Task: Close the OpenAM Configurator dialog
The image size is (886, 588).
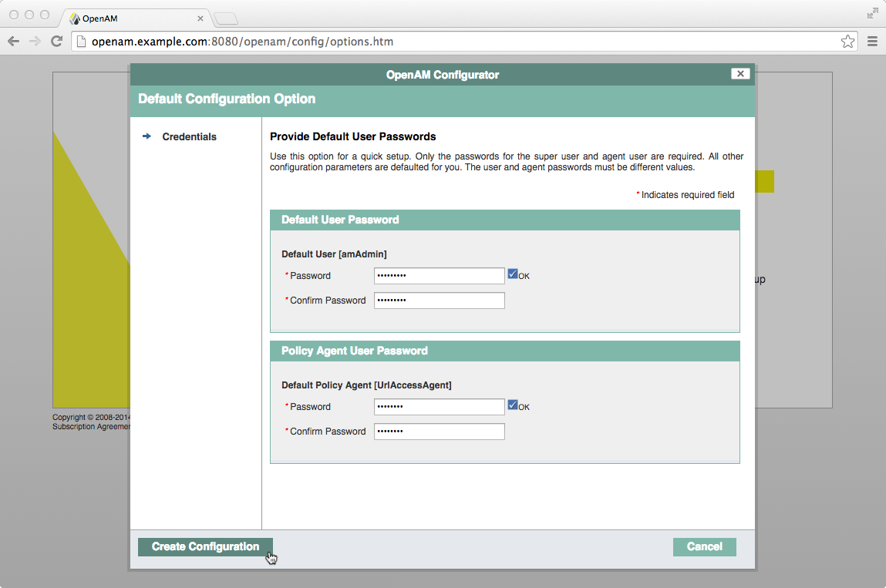Action: (740, 73)
